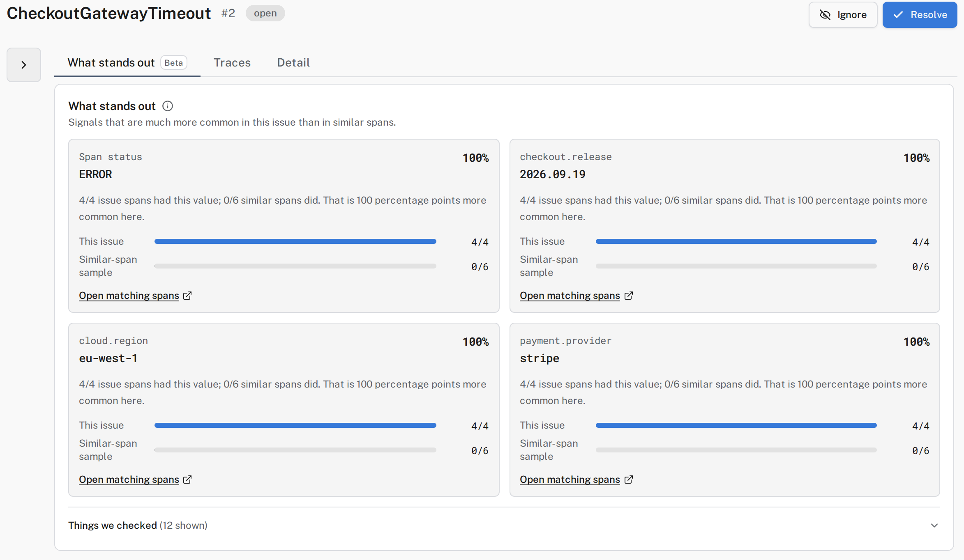
Task: Click the 2026.09.19 release value
Action: pos(553,174)
